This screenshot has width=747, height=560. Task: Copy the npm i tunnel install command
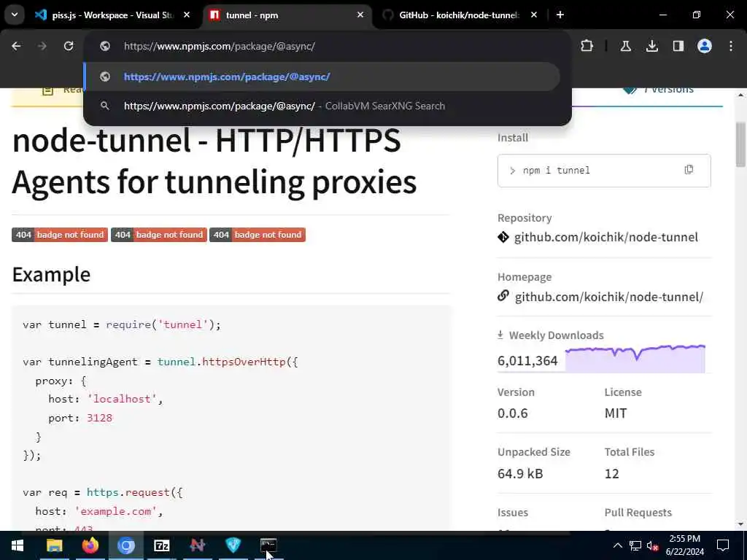click(689, 169)
